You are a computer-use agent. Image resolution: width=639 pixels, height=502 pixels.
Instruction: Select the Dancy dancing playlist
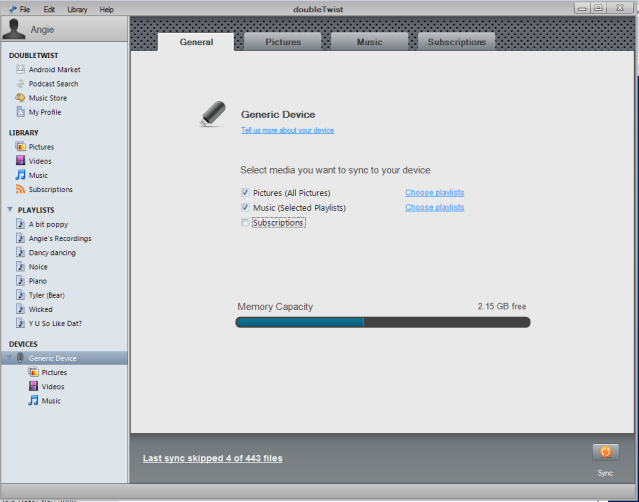52,253
